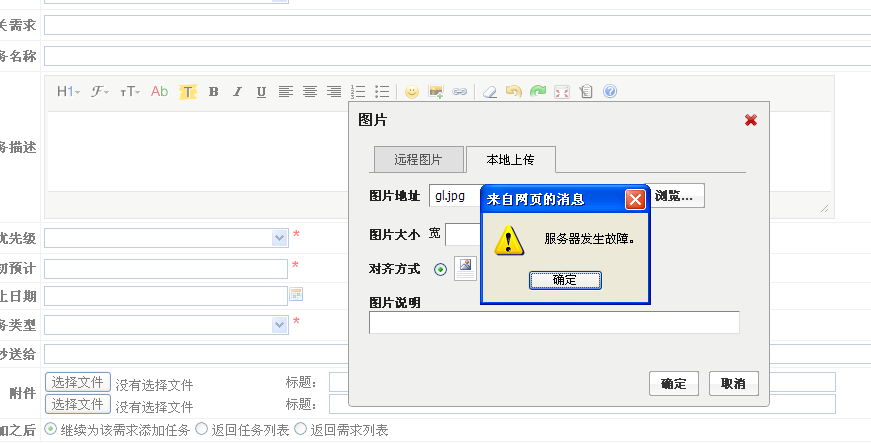This screenshot has height=443, width=871.
Task: Click the first attachment 标题 field
Action: click(x=582, y=382)
